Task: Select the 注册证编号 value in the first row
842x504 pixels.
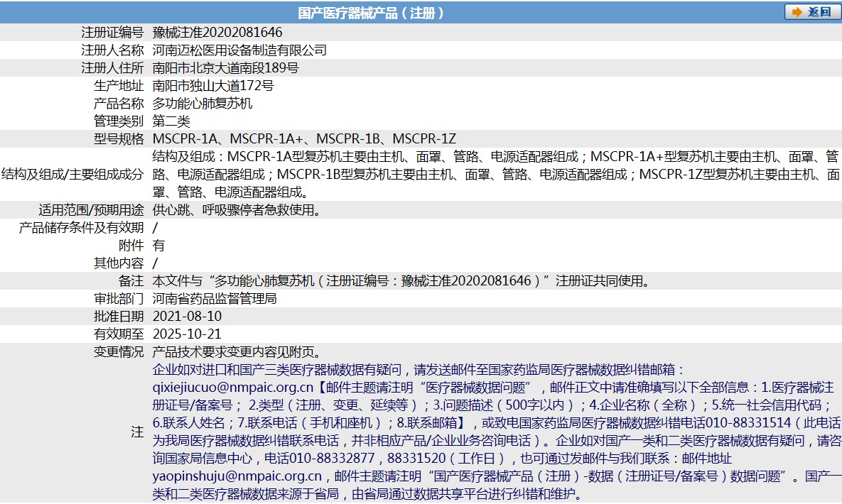Action: pyautogui.click(x=217, y=33)
